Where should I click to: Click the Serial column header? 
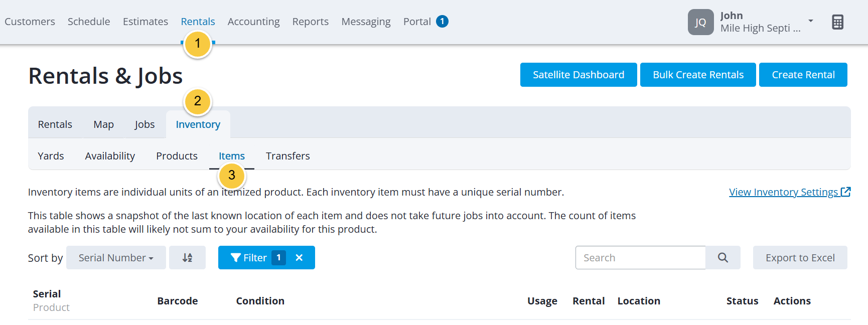(47, 294)
